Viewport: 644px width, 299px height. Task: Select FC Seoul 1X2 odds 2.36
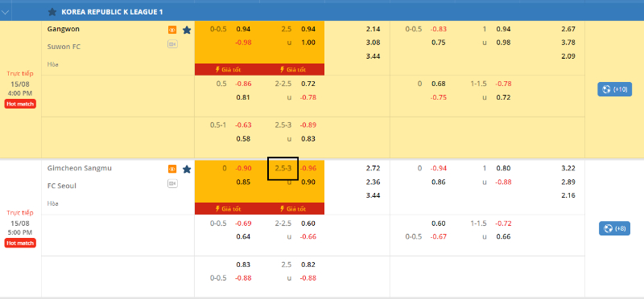pos(373,182)
